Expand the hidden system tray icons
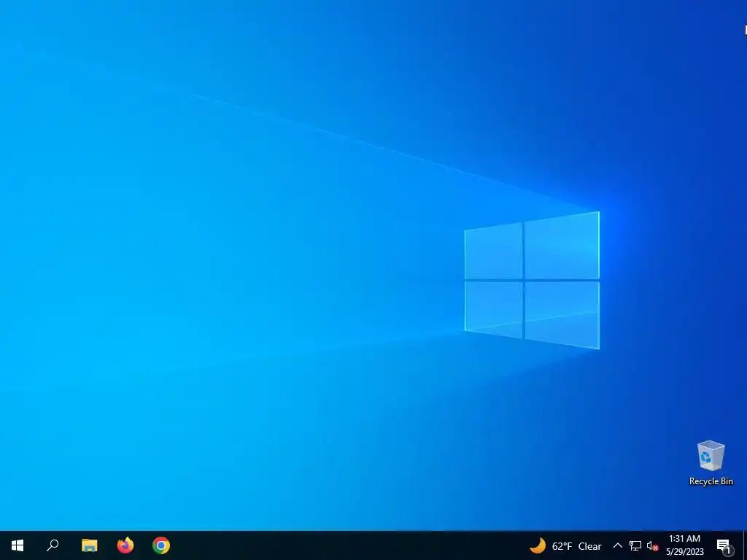 617,545
